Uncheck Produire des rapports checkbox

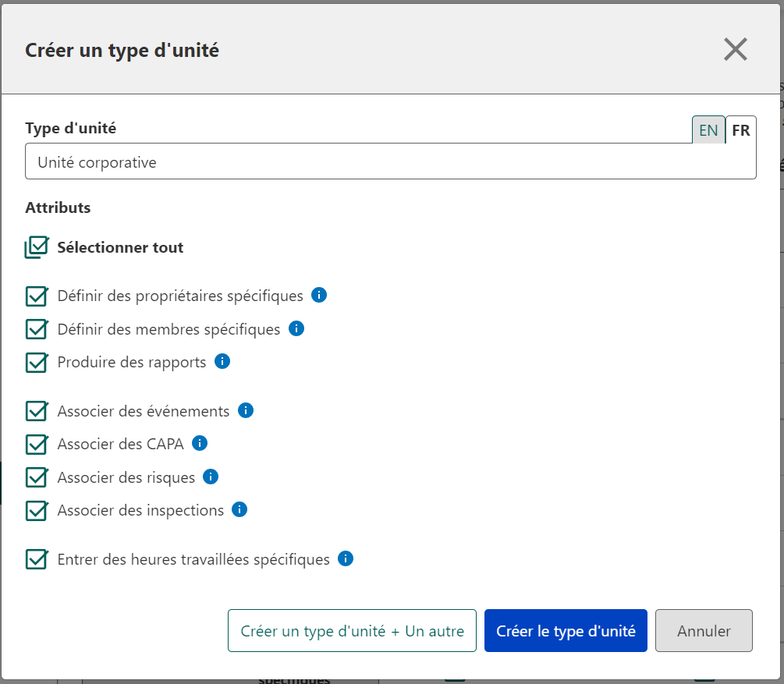click(37, 363)
